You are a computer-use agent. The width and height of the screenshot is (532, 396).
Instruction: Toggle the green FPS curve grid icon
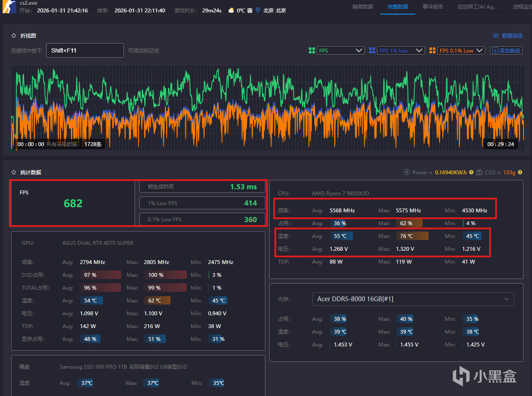click(x=312, y=50)
